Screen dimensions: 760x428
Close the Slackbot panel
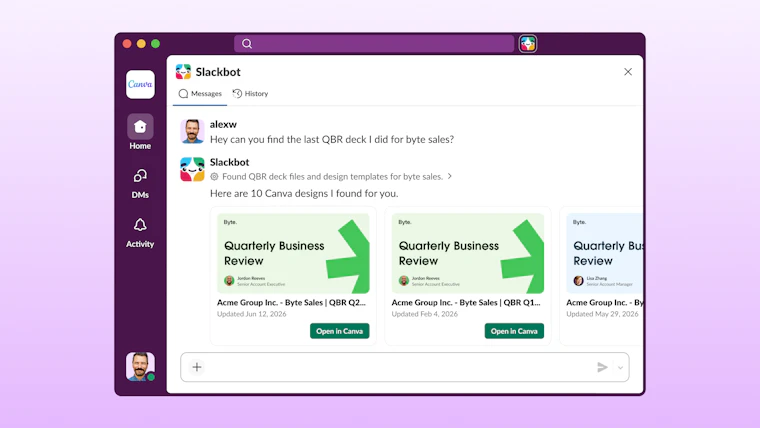click(628, 72)
